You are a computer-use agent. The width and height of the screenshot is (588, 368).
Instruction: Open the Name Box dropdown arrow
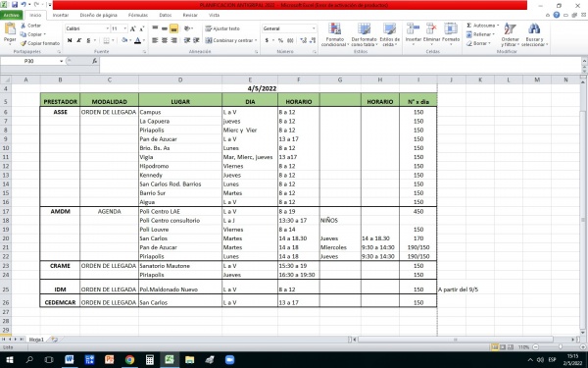[61, 61]
